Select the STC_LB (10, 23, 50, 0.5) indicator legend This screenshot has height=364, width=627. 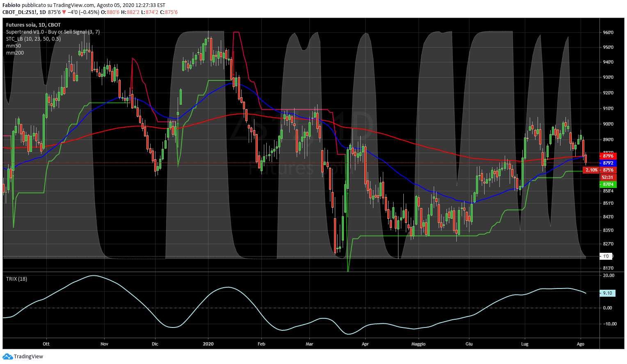point(33,39)
